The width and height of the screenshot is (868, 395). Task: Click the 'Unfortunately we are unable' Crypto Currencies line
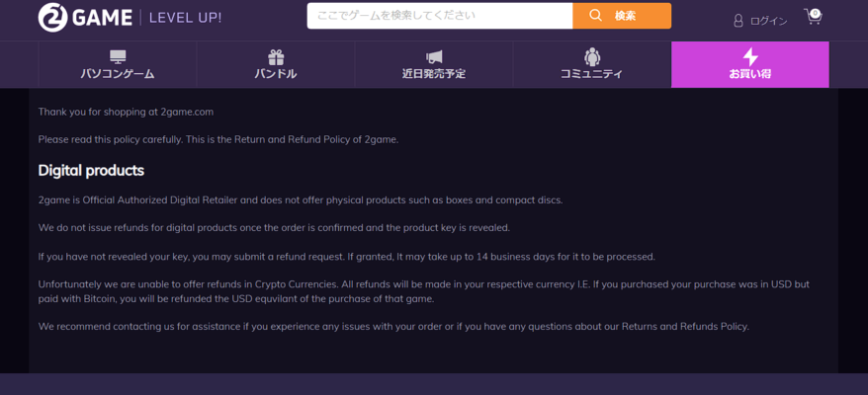pos(424,284)
